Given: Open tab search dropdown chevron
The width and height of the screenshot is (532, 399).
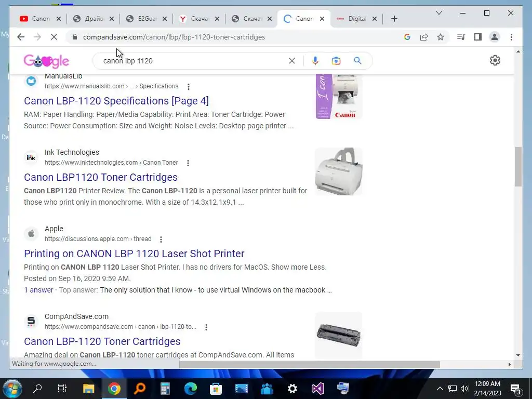Looking at the screenshot, I should pos(438,13).
